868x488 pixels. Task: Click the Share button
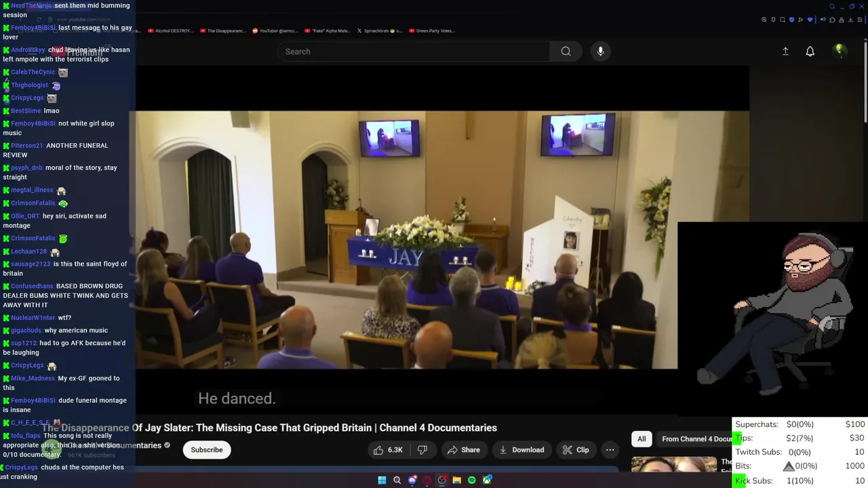[463, 450]
